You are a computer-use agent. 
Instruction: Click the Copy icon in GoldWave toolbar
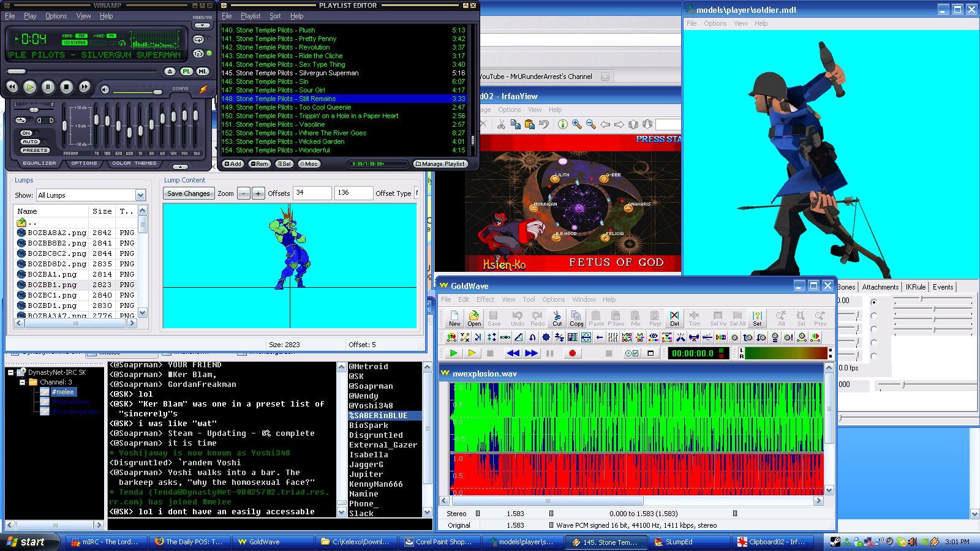[x=576, y=318]
